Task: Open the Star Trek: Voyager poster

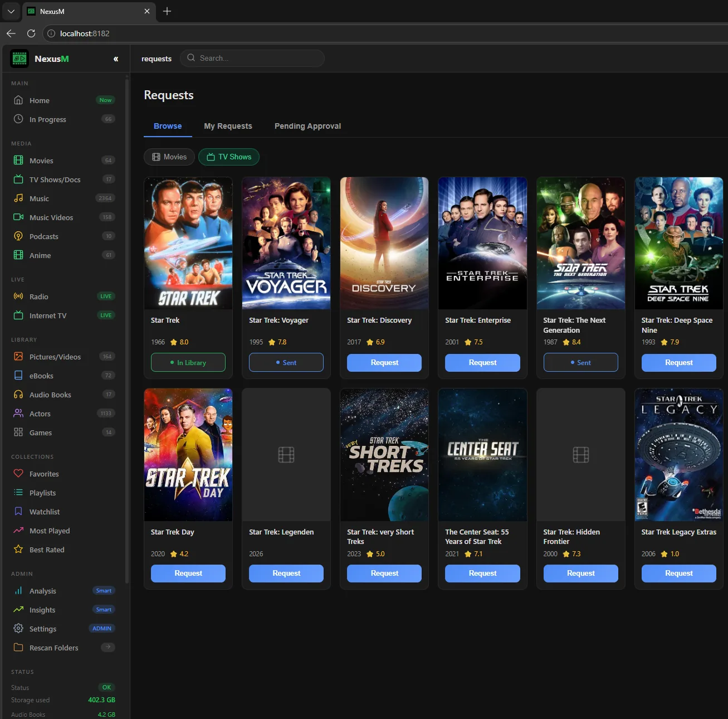Action: 286,243
